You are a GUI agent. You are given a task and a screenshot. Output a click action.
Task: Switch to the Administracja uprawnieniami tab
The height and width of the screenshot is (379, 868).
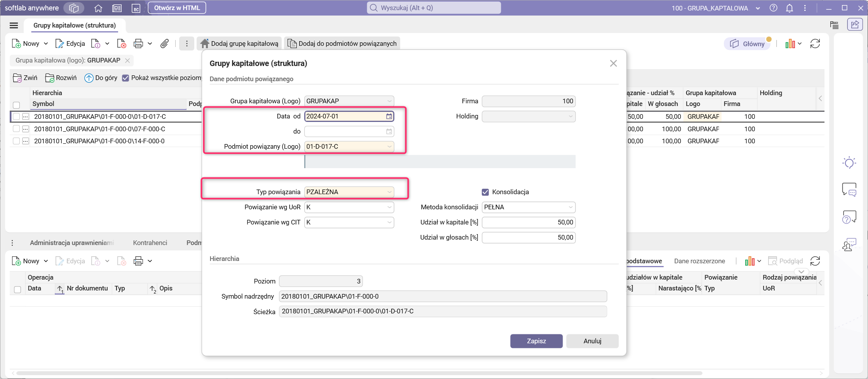[72, 243]
